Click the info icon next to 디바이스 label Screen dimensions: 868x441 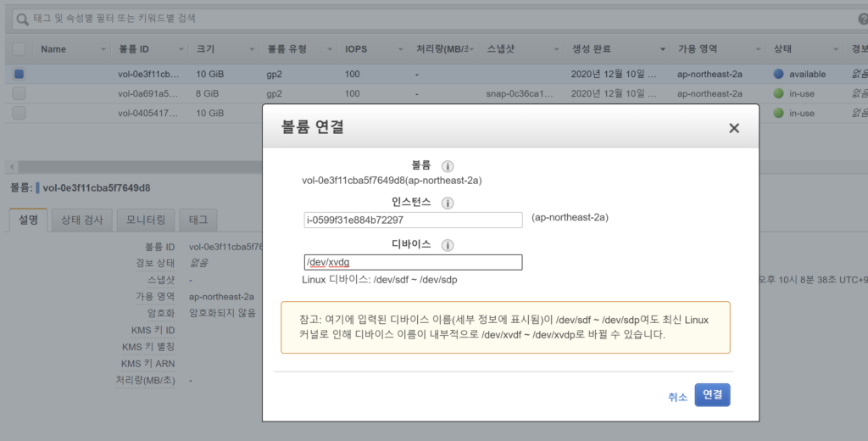448,245
